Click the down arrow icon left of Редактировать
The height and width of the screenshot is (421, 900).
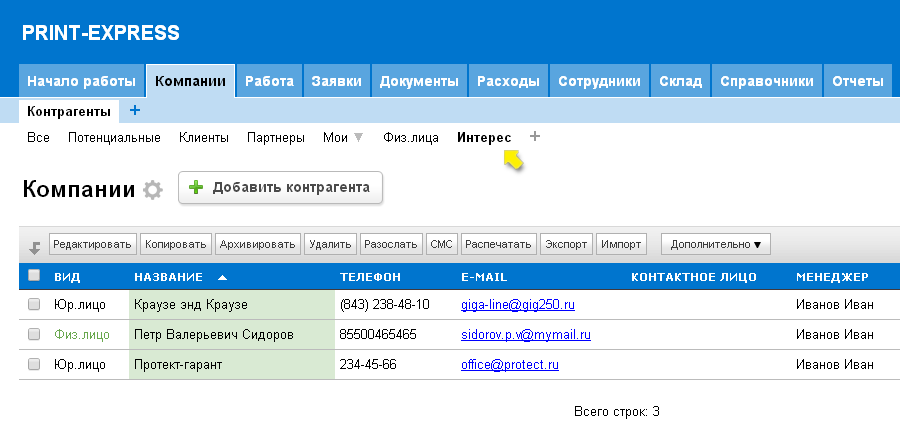click(x=34, y=246)
